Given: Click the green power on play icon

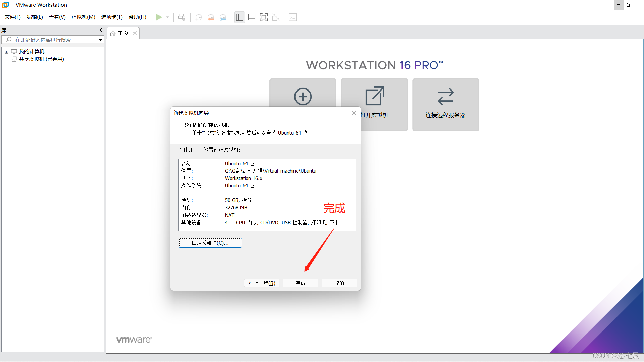Looking at the screenshot, I should [159, 17].
